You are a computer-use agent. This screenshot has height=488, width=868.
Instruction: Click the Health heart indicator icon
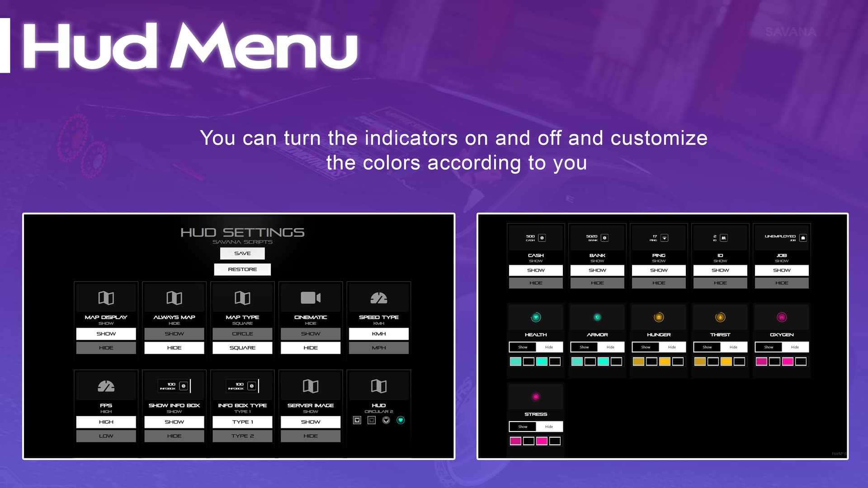(x=536, y=317)
